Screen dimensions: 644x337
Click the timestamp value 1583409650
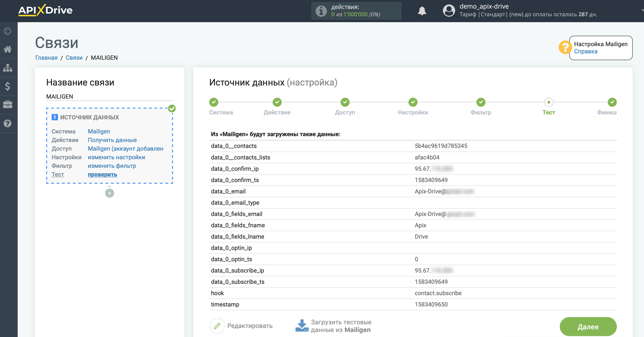click(x=431, y=304)
